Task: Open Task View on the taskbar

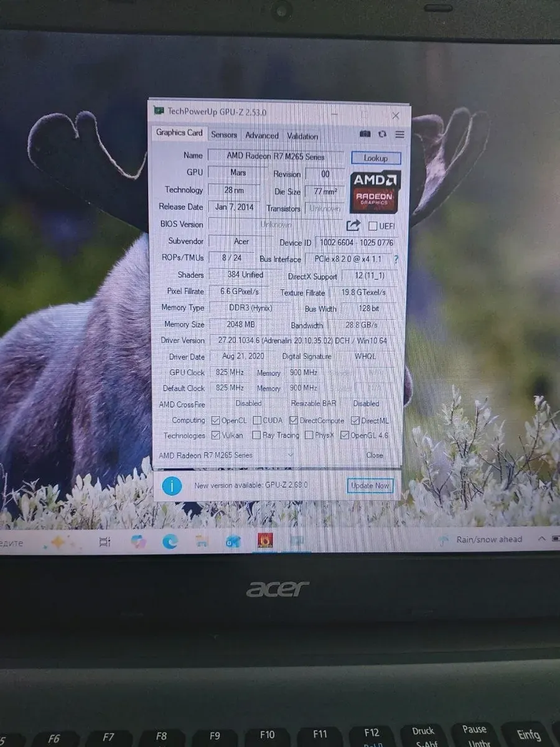Action: pos(105,542)
